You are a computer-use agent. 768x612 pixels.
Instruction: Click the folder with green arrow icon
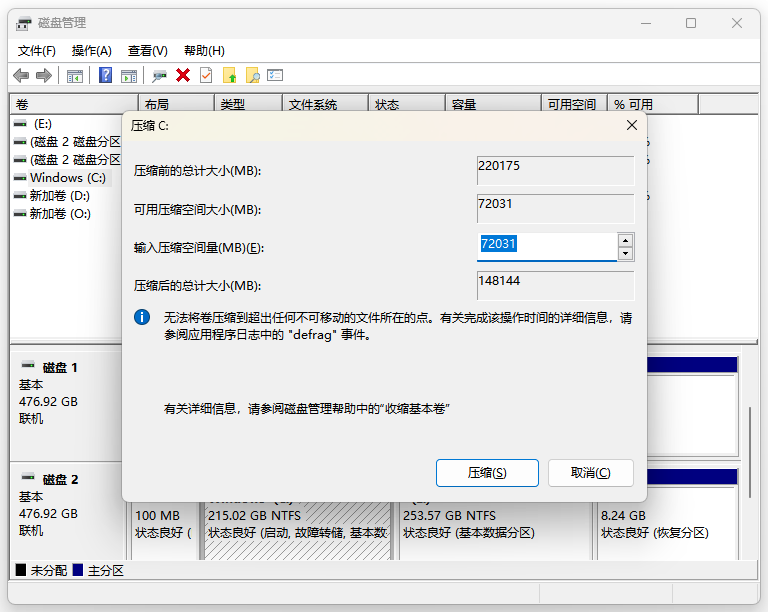tap(230, 75)
